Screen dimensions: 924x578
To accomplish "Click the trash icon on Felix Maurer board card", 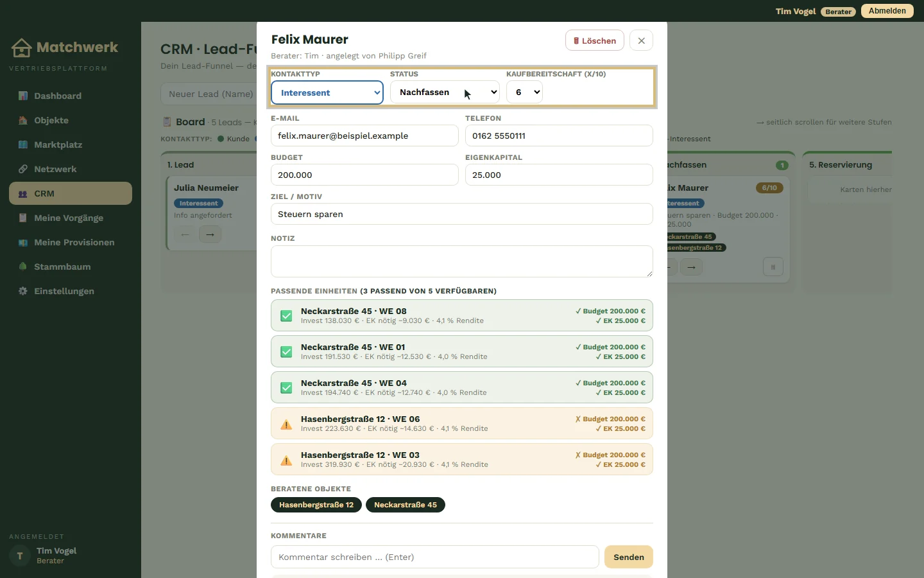I will (x=773, y=267).
